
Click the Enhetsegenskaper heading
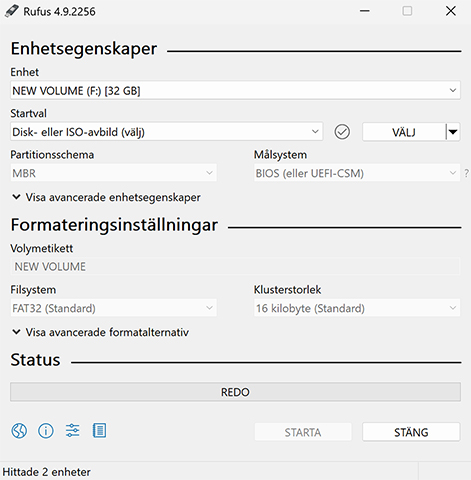(84, 49)
